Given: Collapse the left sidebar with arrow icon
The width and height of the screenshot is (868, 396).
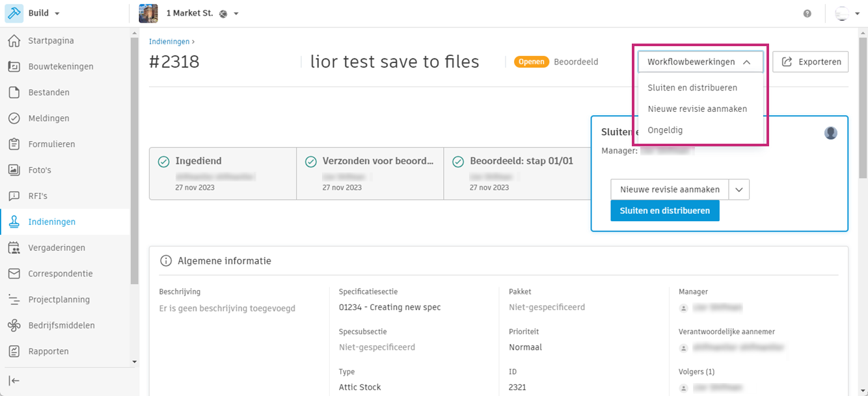Looking at the screenshot, I should coord(14,381).
